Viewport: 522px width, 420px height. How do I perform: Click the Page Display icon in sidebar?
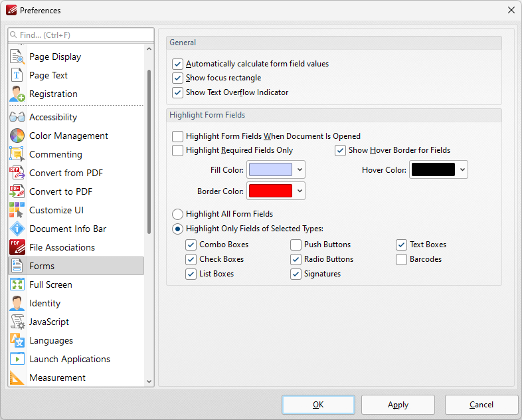17,56
